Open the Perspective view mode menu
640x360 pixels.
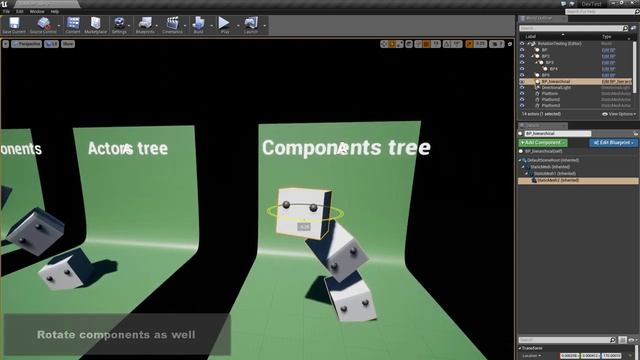(x=27, y=44)
